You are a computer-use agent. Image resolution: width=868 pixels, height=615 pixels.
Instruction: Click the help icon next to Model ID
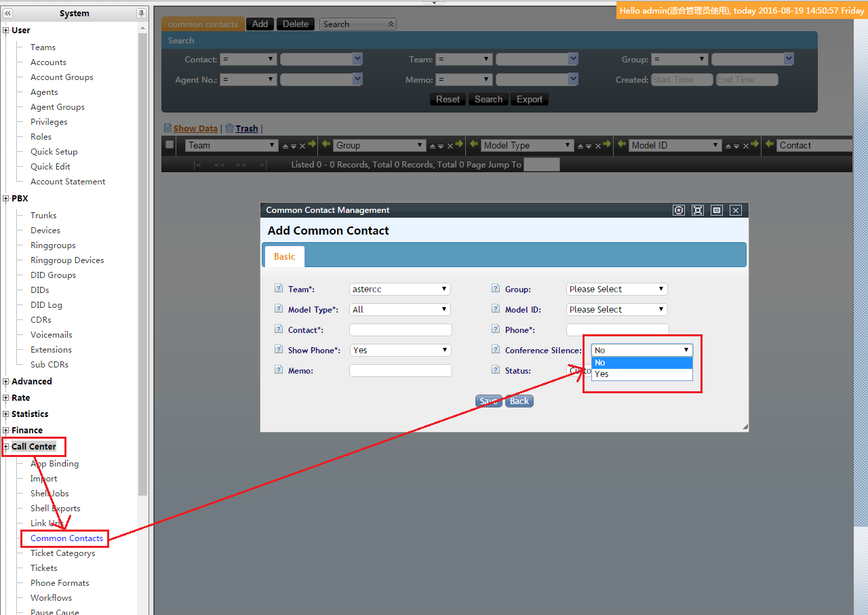[x=495, y=309]
